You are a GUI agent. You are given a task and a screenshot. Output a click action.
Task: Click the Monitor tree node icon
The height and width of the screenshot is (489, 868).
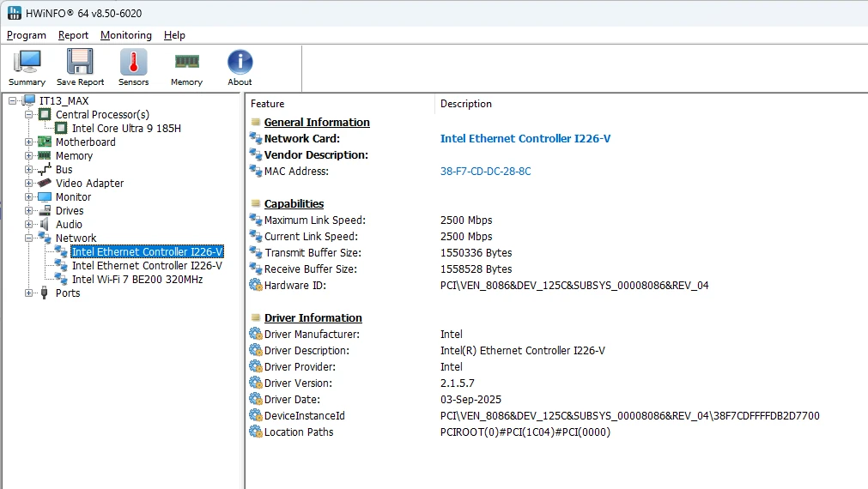coord(45,197)
